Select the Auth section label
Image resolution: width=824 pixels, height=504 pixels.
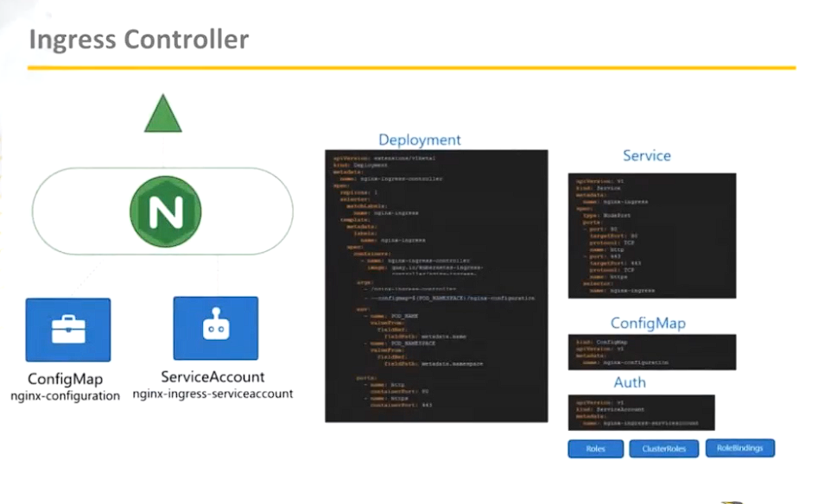coord(630,382)
